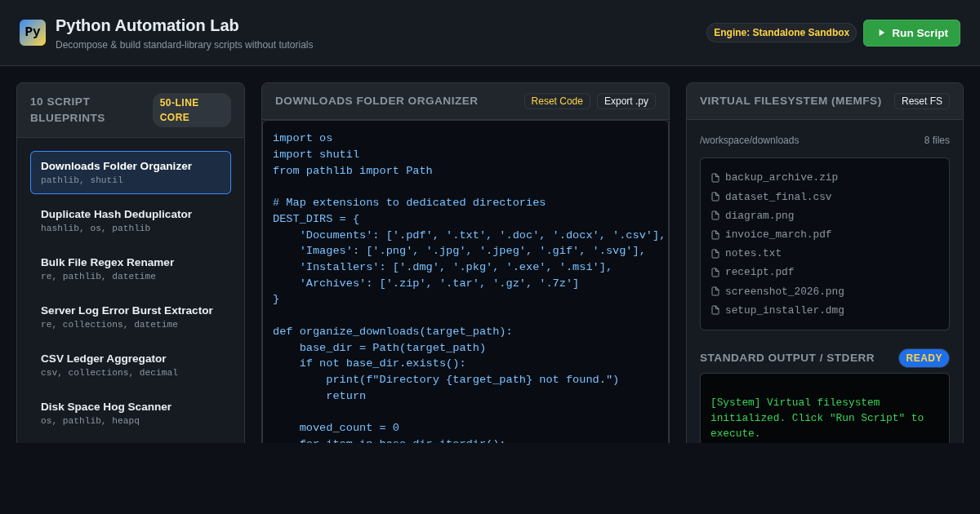Click the 'if not base_dir.exists():' line

pos(383,363)
